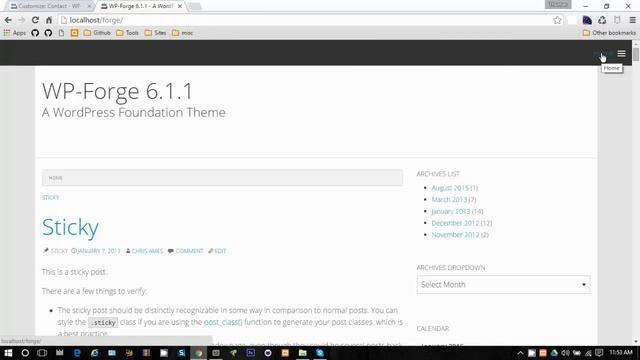The image size is (640, 360).
Task: Open the Sites bookmarks folder
Action: tap(156, 33)
